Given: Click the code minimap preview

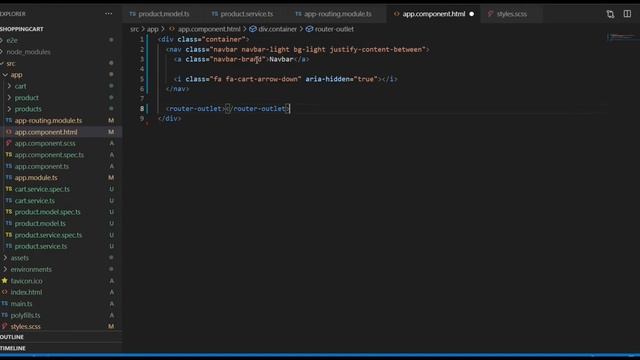Looking at the screenshot, I should [622, 37].
